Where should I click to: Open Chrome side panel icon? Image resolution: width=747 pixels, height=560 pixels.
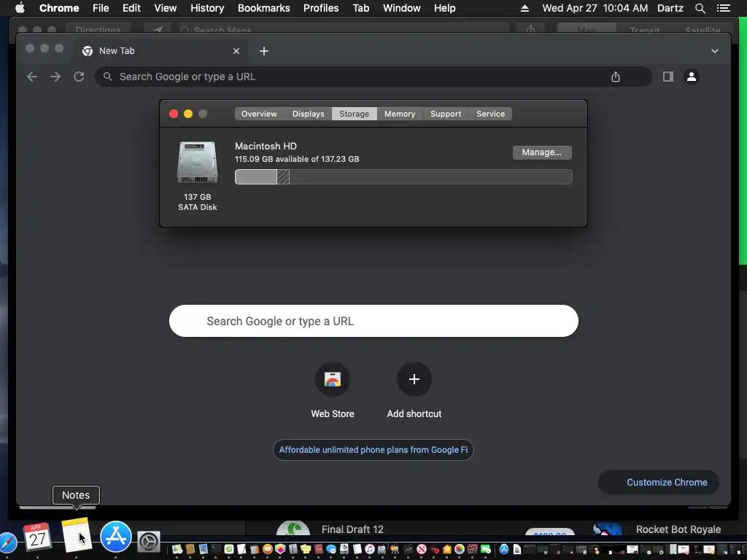(x=668, y=77)
